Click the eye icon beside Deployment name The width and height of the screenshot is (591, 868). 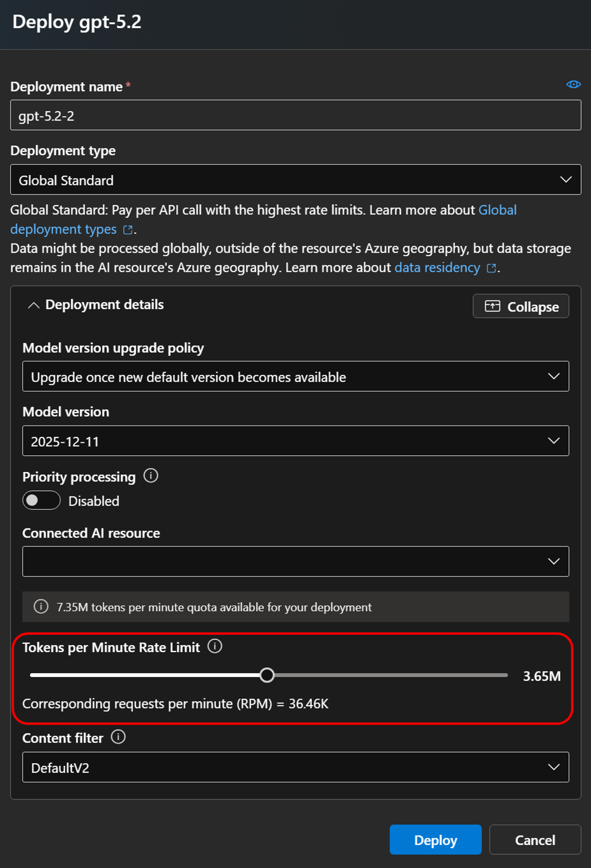[573, 85]
